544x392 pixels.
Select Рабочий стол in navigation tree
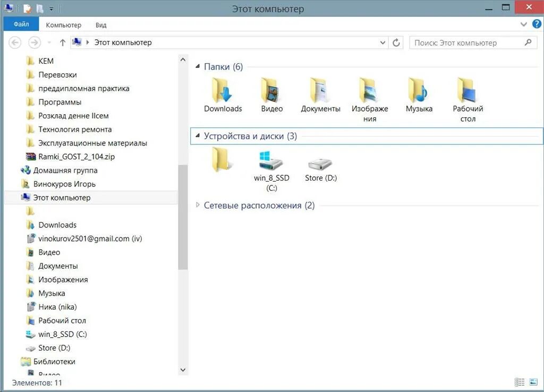tap(62, 321)
